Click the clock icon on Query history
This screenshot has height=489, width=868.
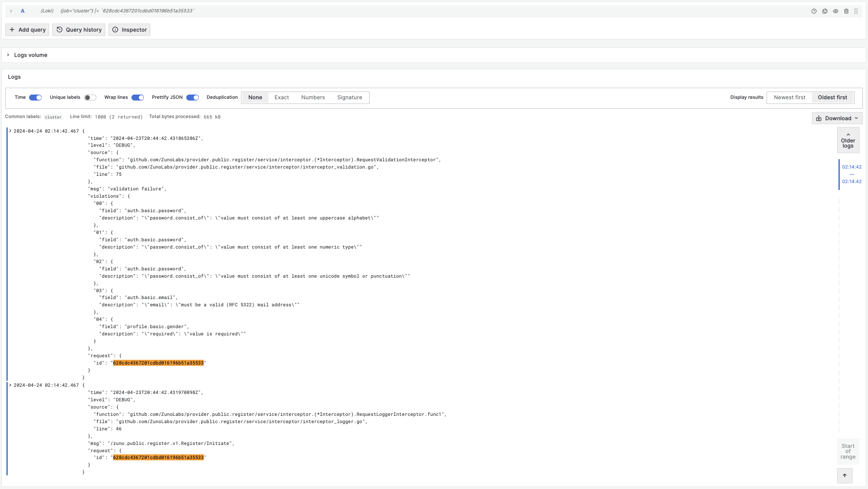point(60,30)
